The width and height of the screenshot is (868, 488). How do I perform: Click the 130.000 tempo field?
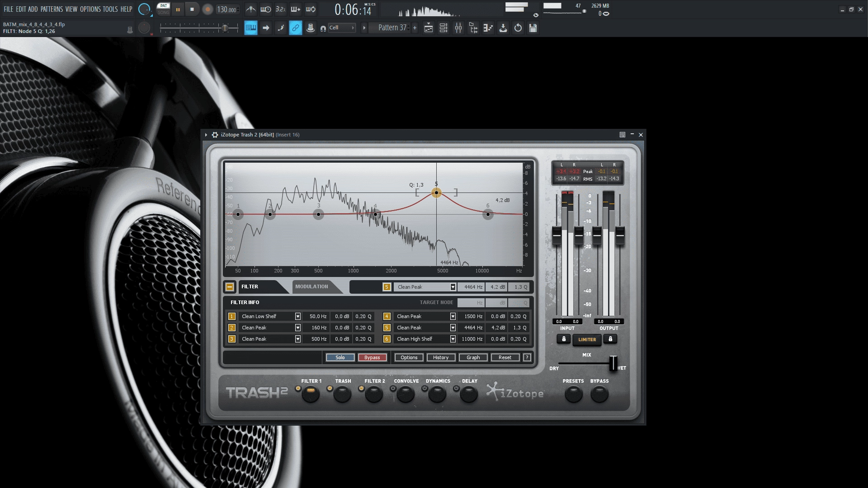[x=226, y=9]
